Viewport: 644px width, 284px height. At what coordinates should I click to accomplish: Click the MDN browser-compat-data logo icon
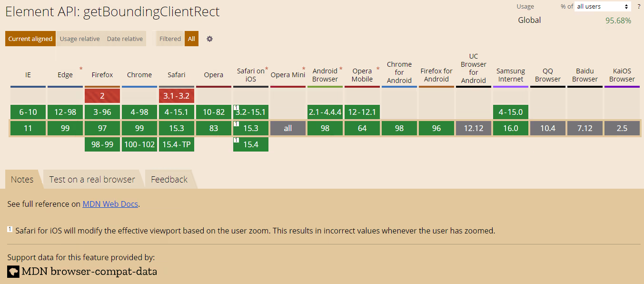tap(13, 272)
